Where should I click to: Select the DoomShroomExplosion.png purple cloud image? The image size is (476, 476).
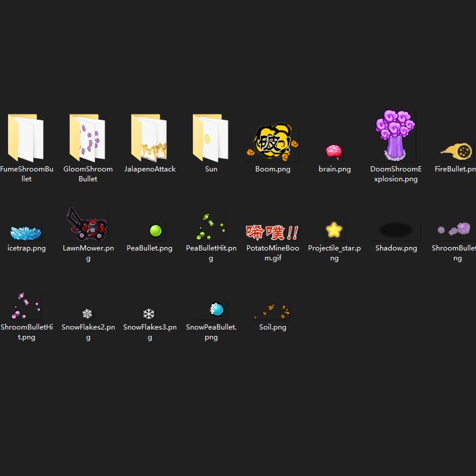[395, 135]
